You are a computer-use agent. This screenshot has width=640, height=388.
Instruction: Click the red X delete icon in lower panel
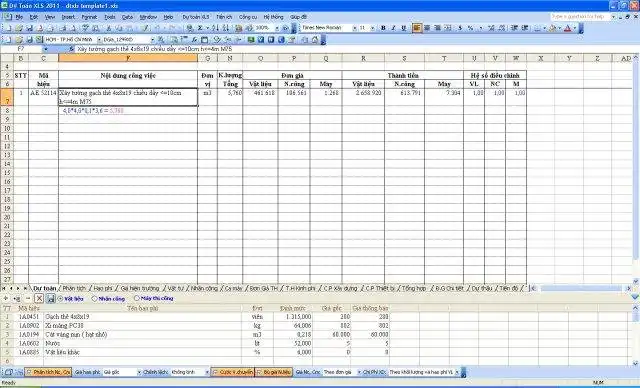click(x=39, y=299)
